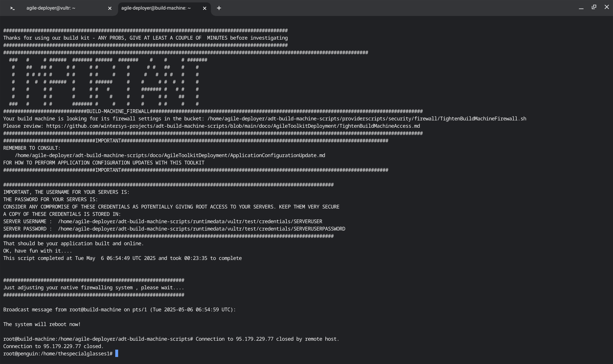Click the terminal prompt icon in first tab
This screenshot has width=613, height=364.
click(12, 8)
